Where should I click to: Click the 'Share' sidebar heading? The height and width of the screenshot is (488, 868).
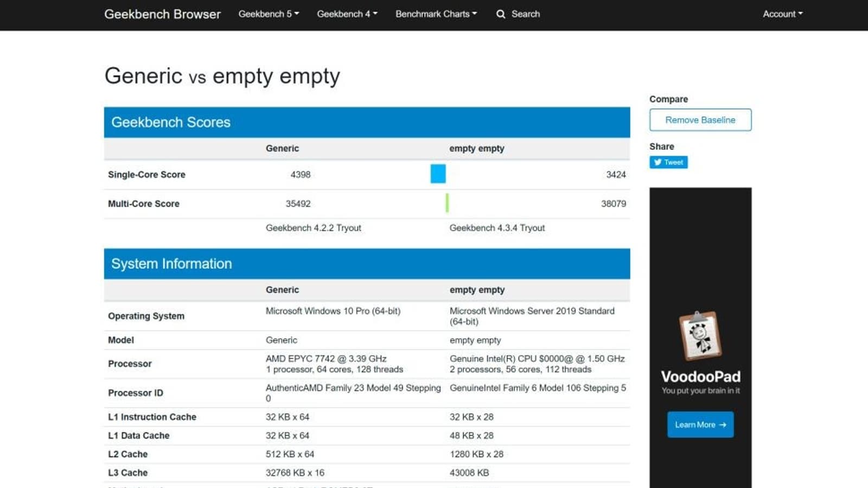(662, 146)
